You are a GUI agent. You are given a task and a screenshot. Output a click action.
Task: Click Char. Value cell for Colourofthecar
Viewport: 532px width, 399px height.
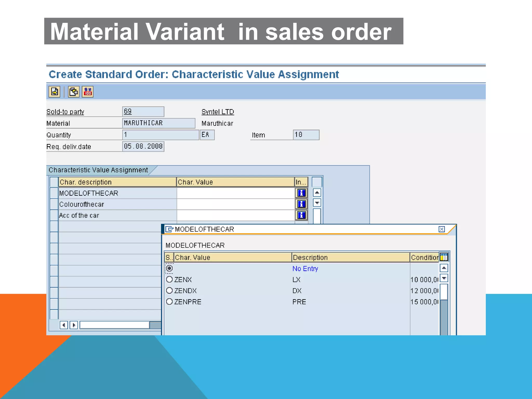tap(236, 204)
